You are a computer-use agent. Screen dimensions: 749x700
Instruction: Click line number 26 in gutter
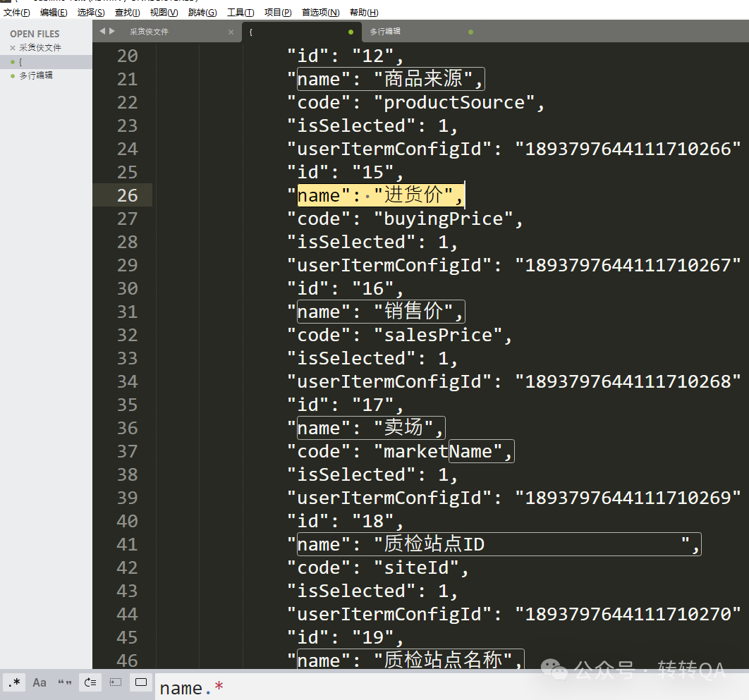tap(127, 195)
